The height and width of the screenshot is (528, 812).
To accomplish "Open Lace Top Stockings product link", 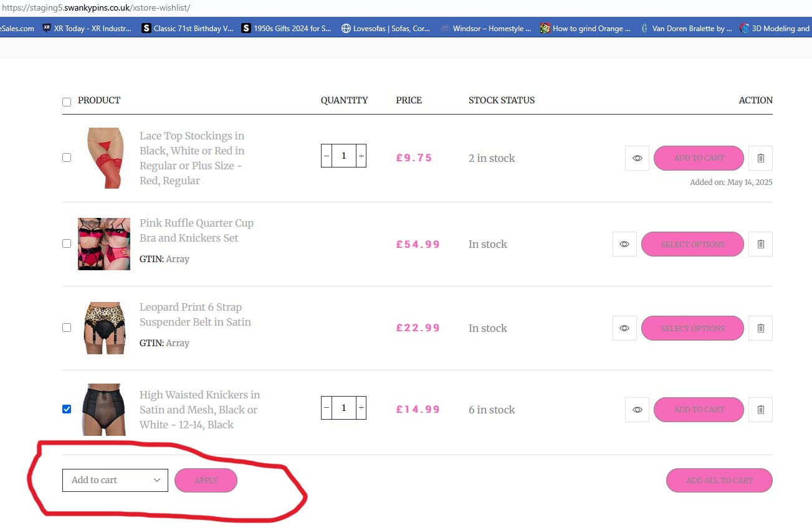I will coord(192,158).
